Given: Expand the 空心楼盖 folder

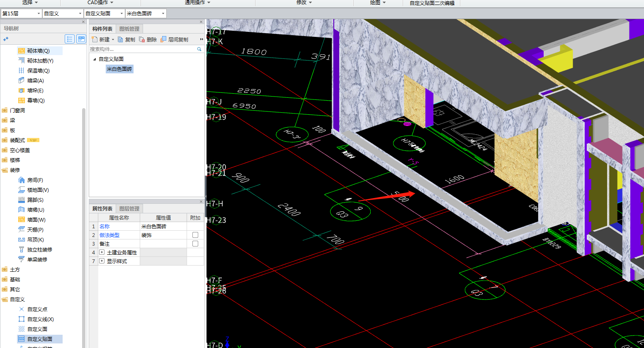Looking at the screenshot, I should tap(5, 150).
